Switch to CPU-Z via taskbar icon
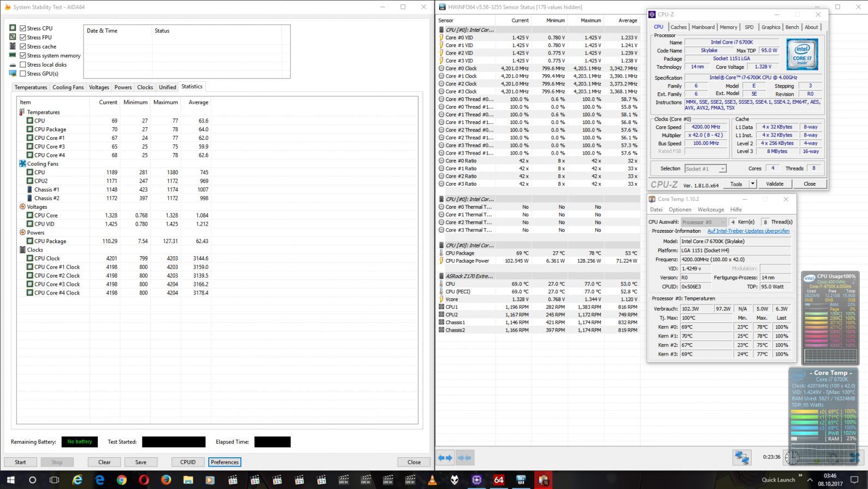The image size is (868, 489). 476,480
